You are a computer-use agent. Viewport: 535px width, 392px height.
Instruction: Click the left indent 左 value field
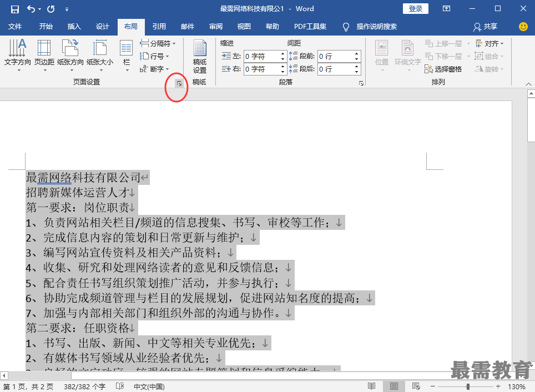click(x=262, y=56)
